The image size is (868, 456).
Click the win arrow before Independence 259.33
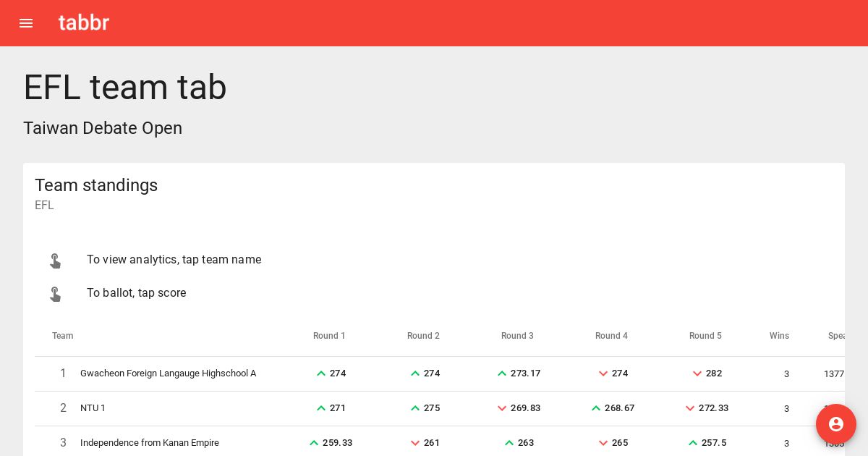click(x=314, y=443)
